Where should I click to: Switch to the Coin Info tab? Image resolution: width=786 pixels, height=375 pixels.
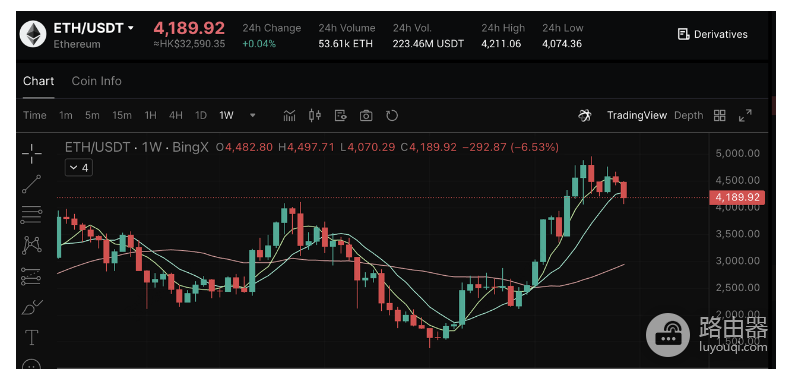96,81
